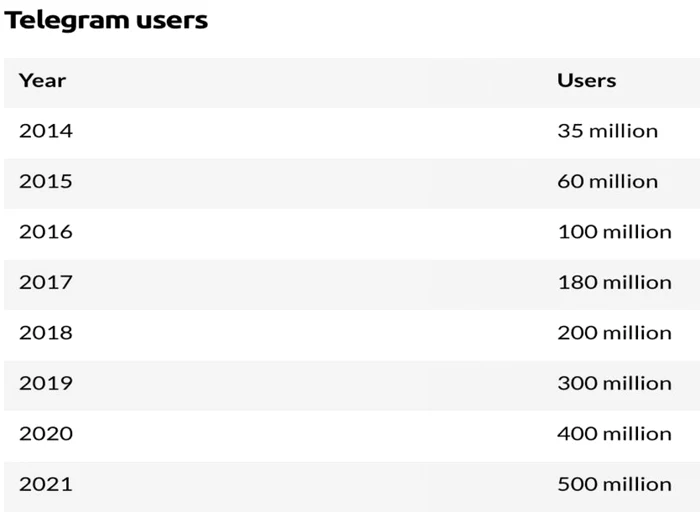
Task: Click the 35 million value
Action: (608, 131)
